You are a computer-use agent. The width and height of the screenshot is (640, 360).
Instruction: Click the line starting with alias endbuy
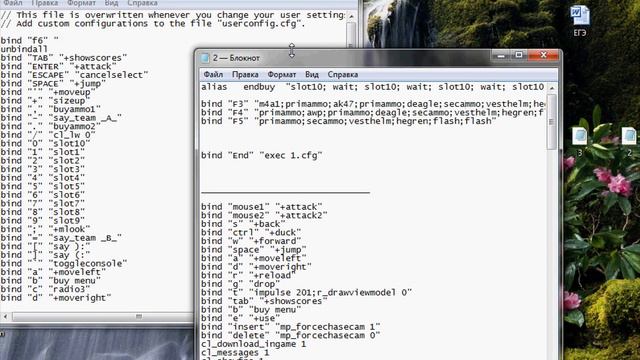pos(372,87)
